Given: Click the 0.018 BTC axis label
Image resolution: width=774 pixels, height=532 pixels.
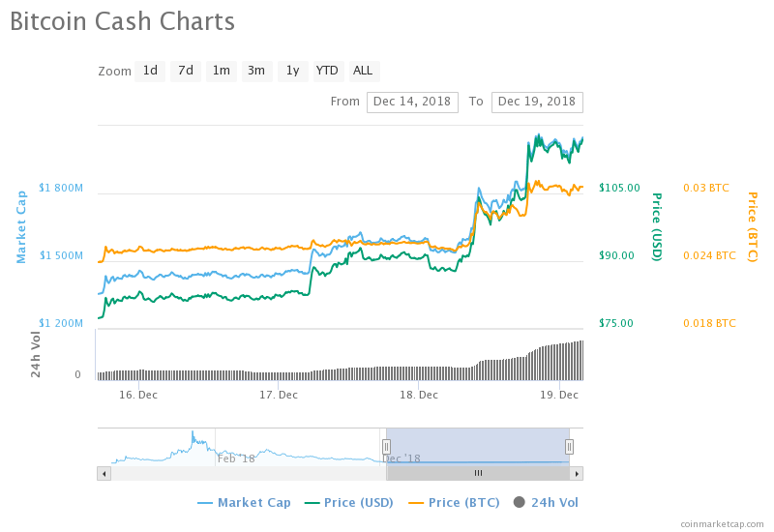Looking at the screenshot, I should 709,323.
